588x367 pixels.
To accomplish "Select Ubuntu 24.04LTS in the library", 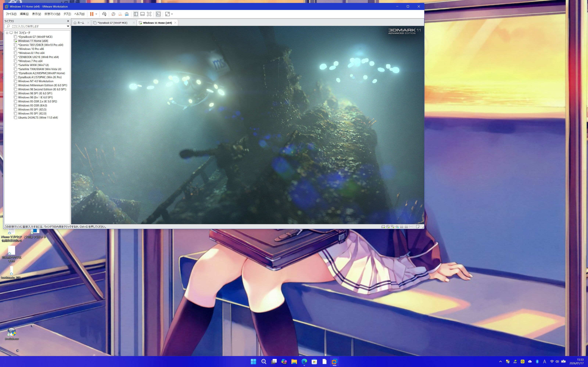I will [38, 118].
